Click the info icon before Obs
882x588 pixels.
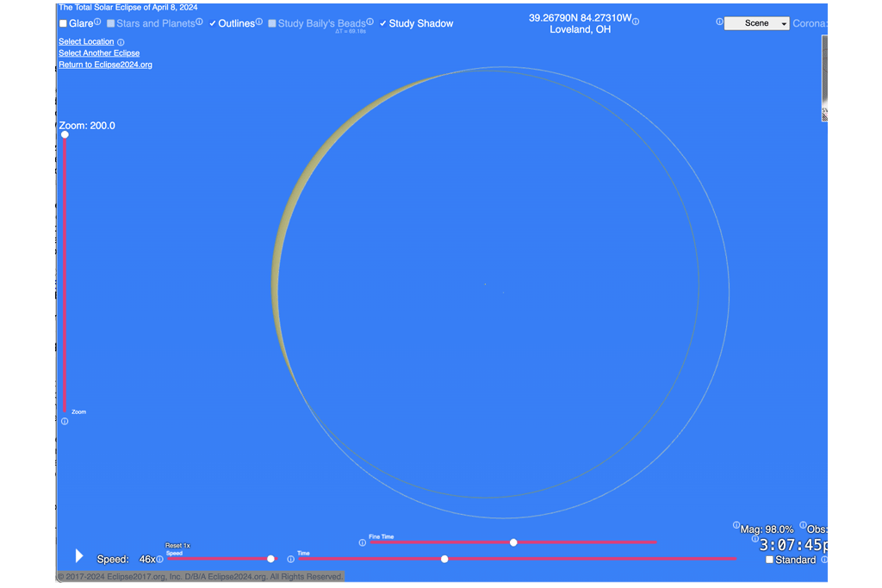803,525
